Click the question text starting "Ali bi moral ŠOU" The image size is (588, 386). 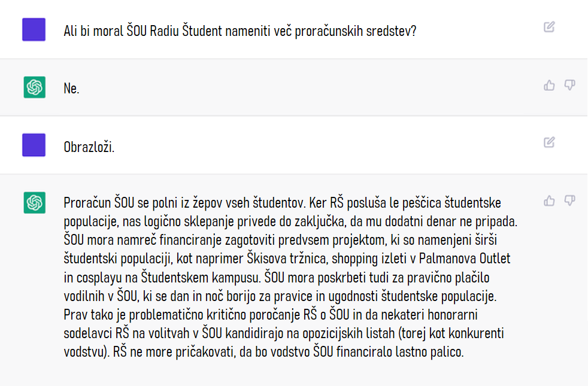(x=240, y=31)
